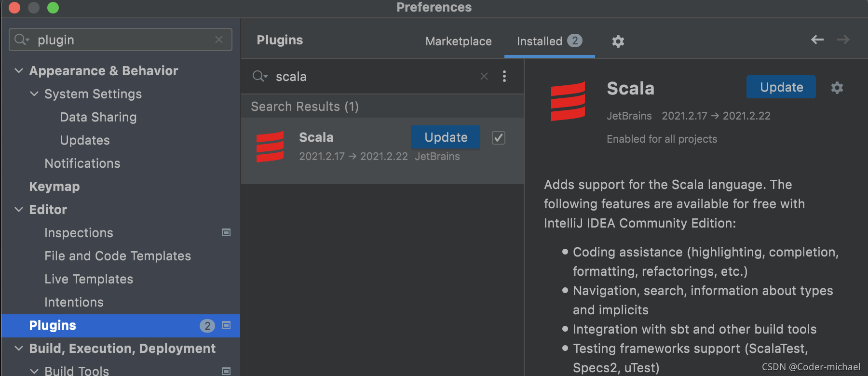Collapse Build, Execution, Deployment section

point(19,349)
